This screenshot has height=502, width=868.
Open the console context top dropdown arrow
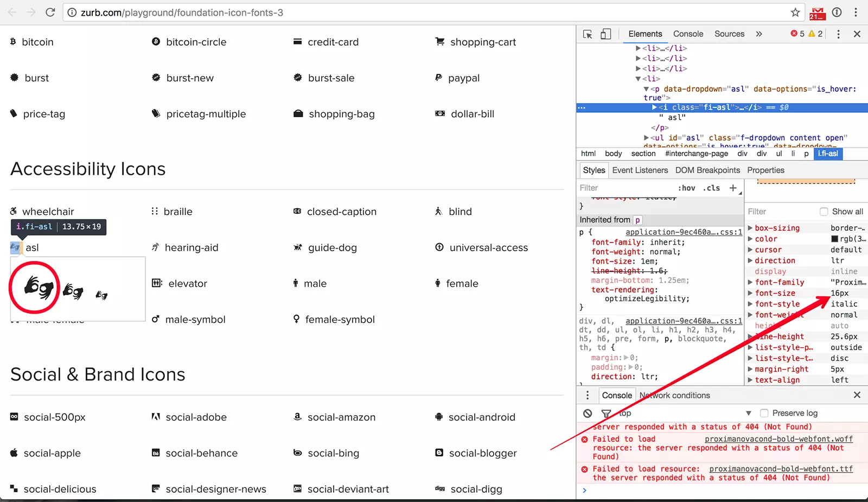pos(749,413)
